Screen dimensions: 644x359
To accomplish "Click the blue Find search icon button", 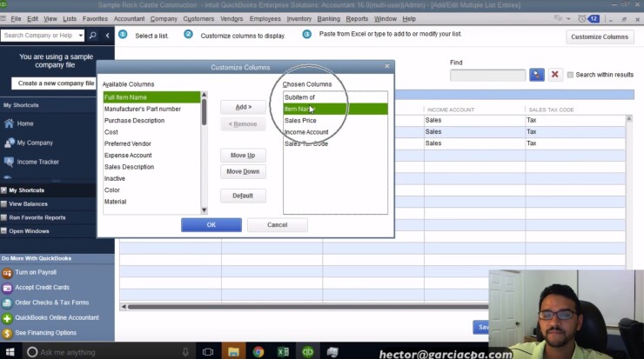I will (x=537, y=76).
